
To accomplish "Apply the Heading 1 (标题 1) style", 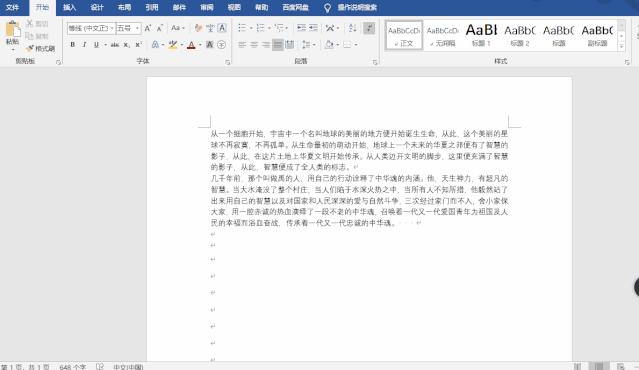I will 481,35.
